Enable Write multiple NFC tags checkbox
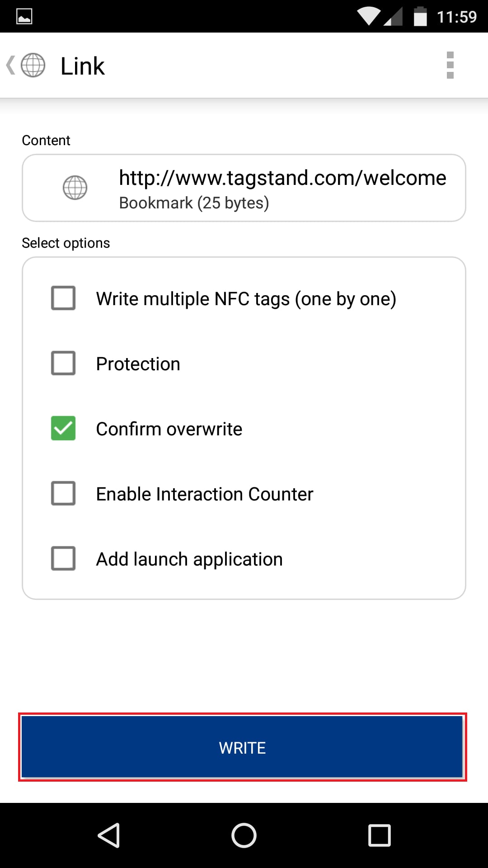488x868 pixels. [x=63, y=298]
